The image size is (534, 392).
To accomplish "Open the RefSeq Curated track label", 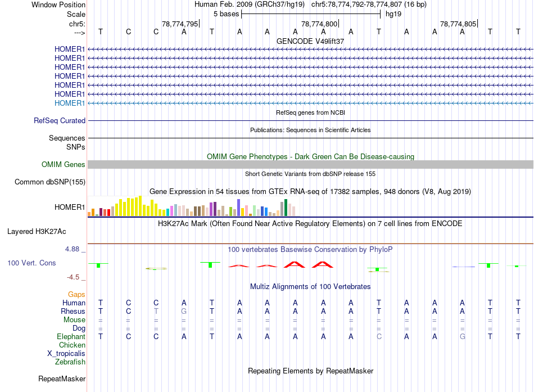I will pyautogui.click(x=60, y=121).
